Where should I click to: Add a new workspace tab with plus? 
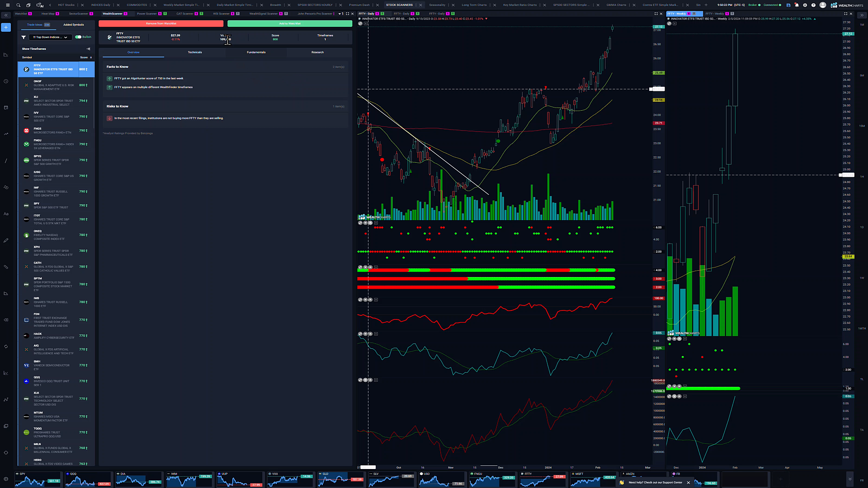click(x=706, y=5)
